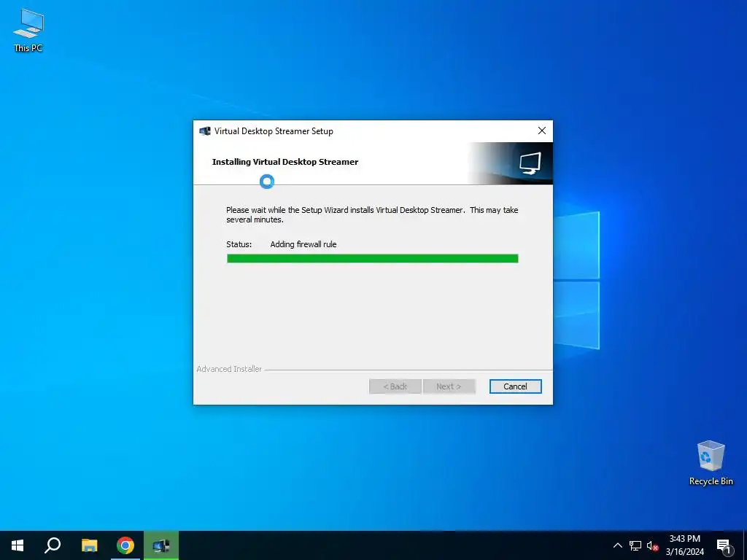Click the Virtual Desktop Streamer title bar icon
Image resolution: width=747 pixels, height=560 pixels.
205,131
